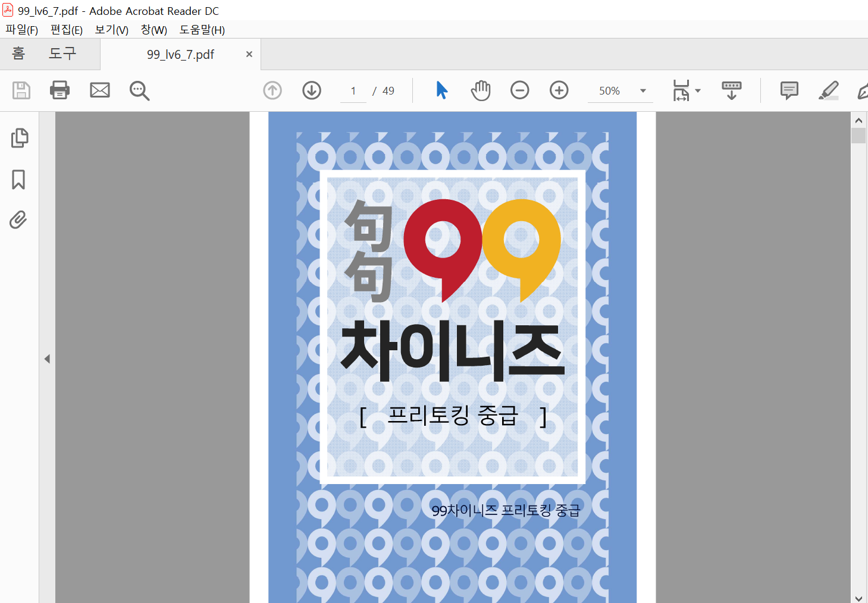This screenshot has width=868, height=603.
Task: Click the 프리토킹 중급 subtitle text
Action: point(453,416)
